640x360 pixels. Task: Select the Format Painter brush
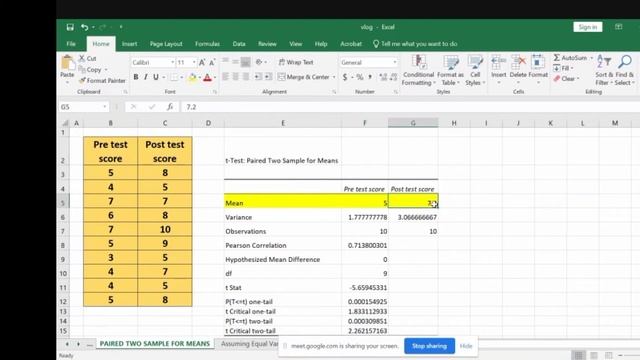coord(102,80)
